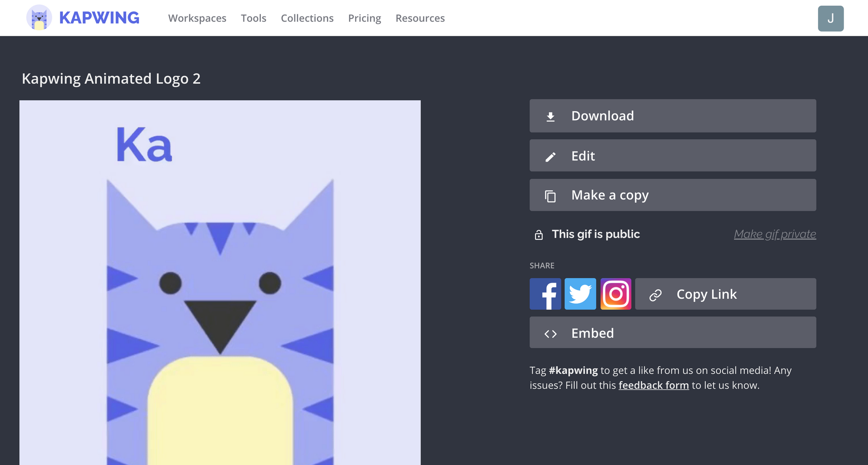Open the feedback form link

click(653, 385)
